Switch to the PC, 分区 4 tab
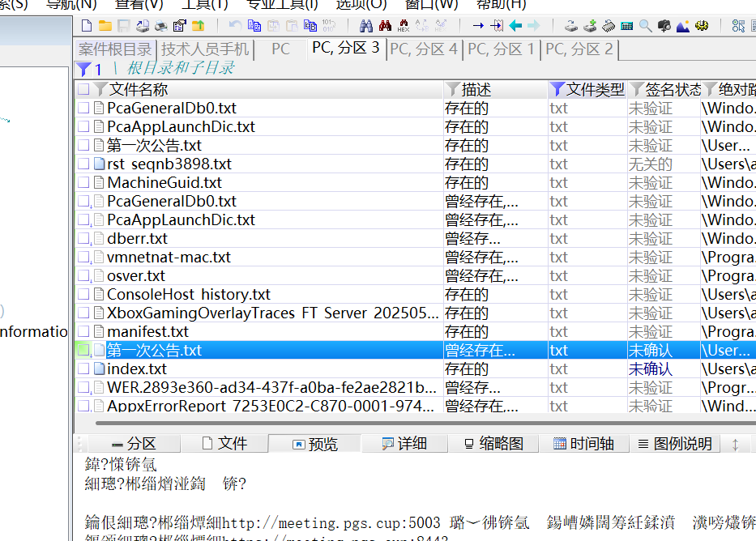Screen dimensions: 756x541 coord(424,49)
